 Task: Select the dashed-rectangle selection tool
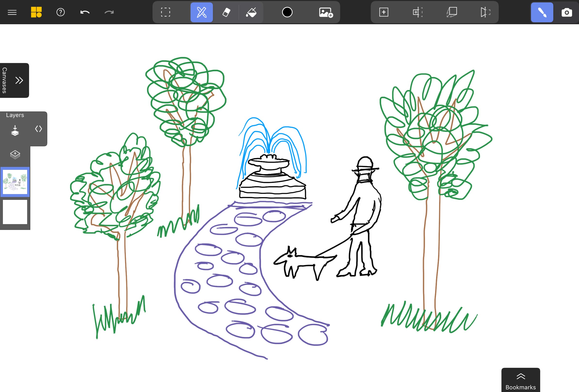click(x=165, y=12)
